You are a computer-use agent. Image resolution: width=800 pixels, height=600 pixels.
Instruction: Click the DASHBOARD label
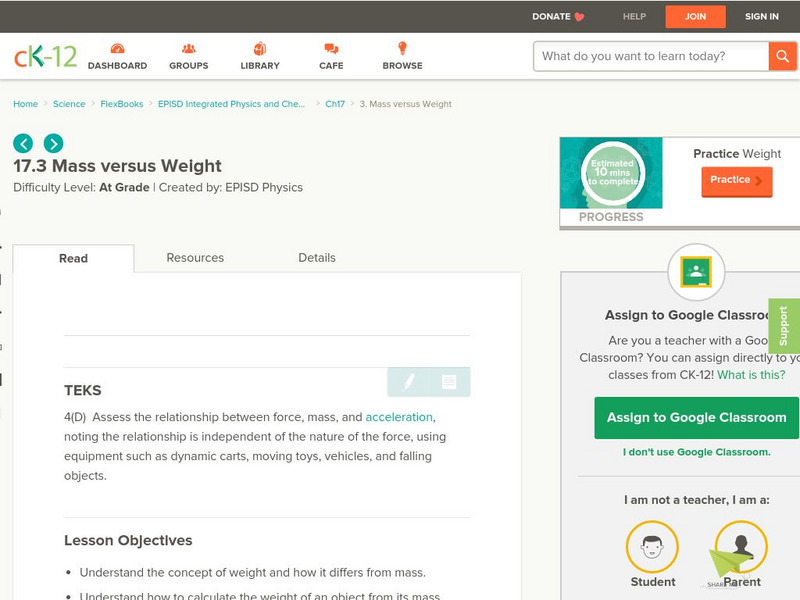point(117,66)
